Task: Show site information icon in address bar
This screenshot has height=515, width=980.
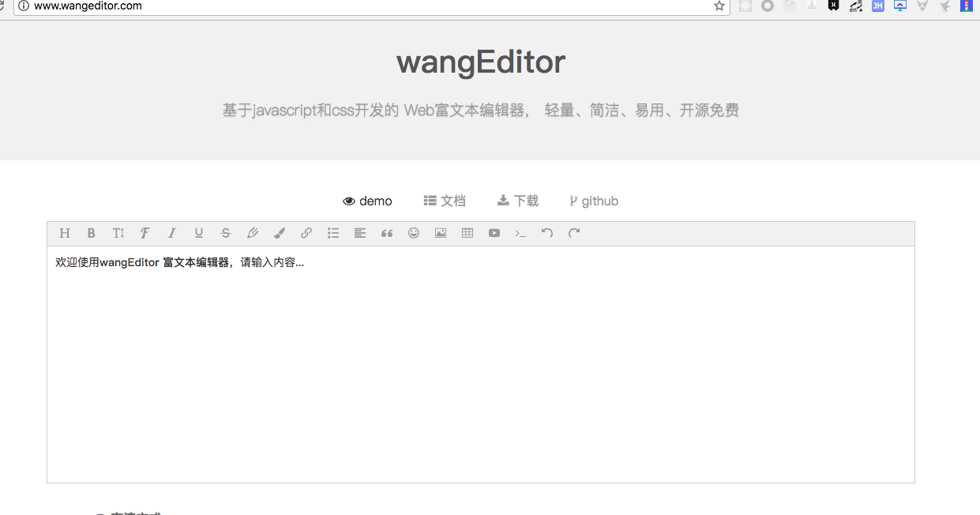Action: pos(24,6)
